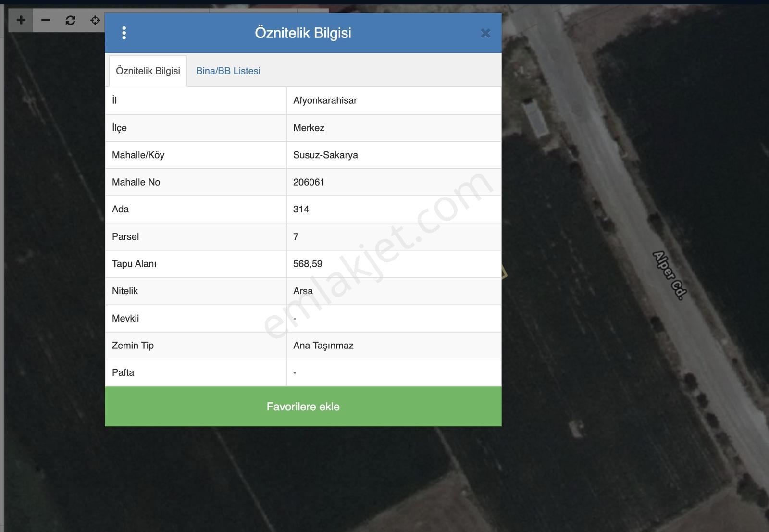
Task: Select the Susuz-Sakarya neighborhood value
Action: click(394, 155)
